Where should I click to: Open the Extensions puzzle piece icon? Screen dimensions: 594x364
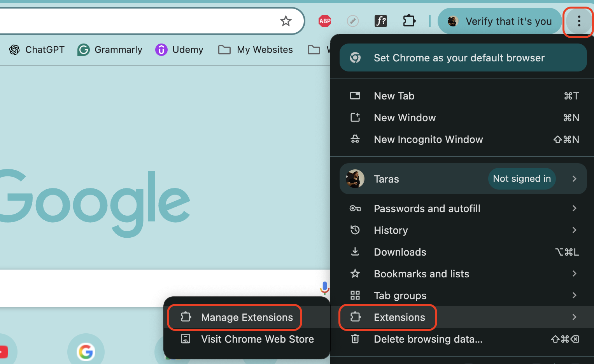409,21
